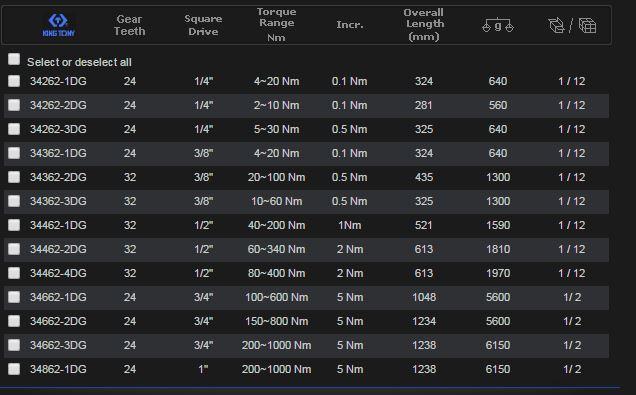
Task: Select the 34662-1DG model number
Action: point(58,297)
